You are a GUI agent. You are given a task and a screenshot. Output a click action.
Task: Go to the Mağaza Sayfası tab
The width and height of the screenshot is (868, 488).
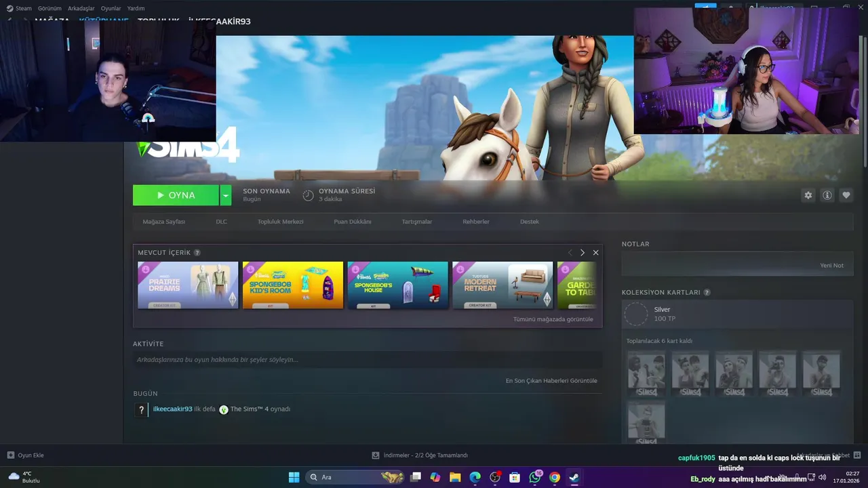164,222
